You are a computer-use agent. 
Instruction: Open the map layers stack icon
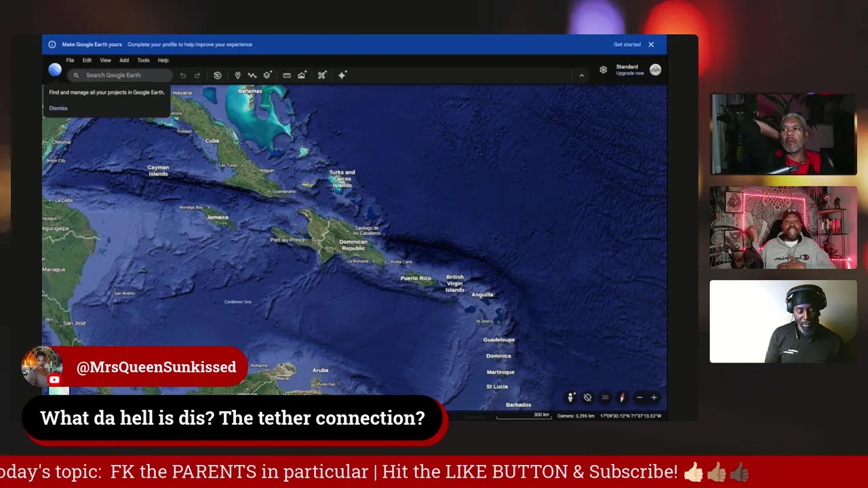click(267, 75)
